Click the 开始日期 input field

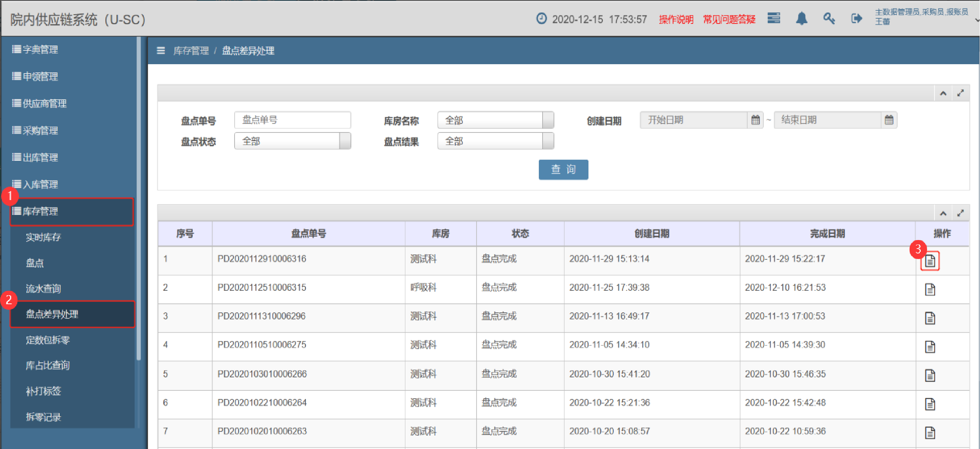click(x=694, y=120)
